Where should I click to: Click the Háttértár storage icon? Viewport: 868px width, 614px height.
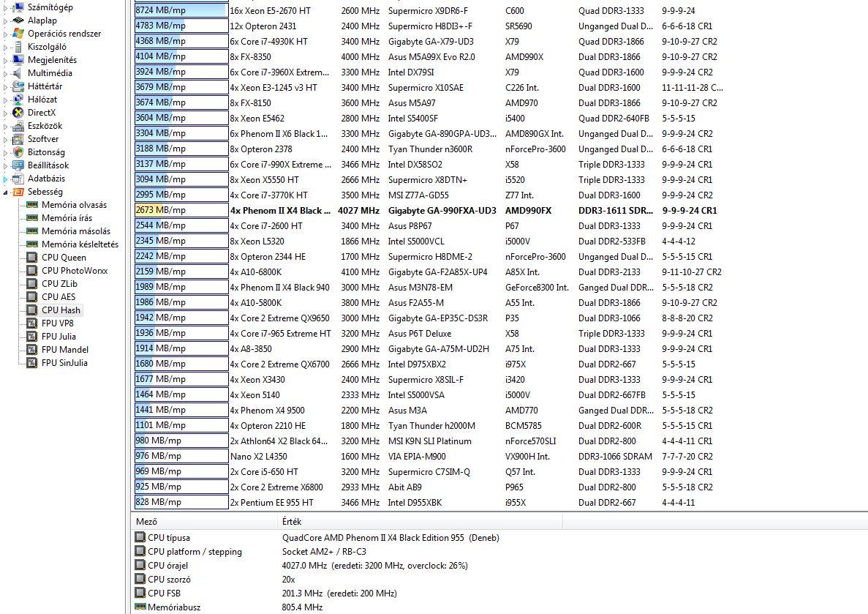click(x=18, y=86)
